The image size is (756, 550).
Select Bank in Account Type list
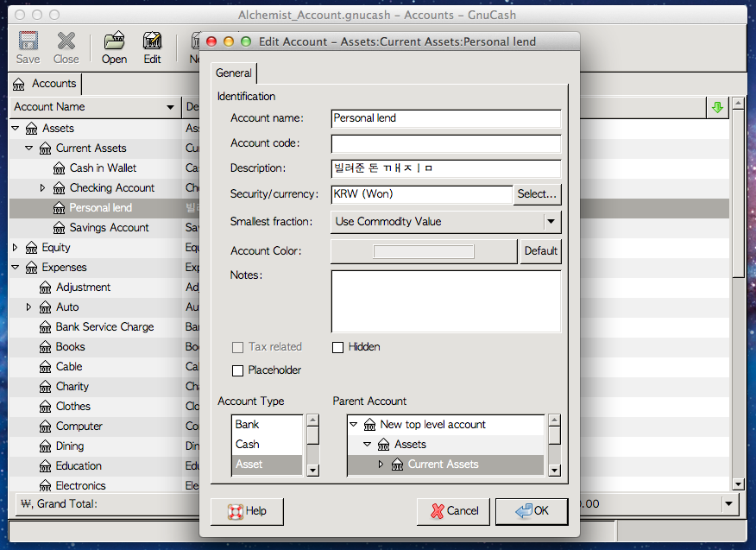coord(268,425)
